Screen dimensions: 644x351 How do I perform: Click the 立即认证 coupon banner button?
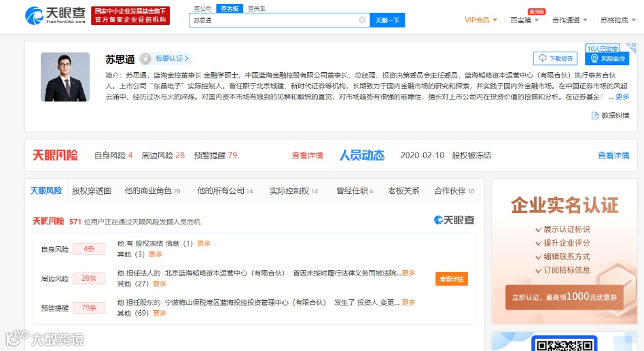pyautogui.click(x=564, y=297)
